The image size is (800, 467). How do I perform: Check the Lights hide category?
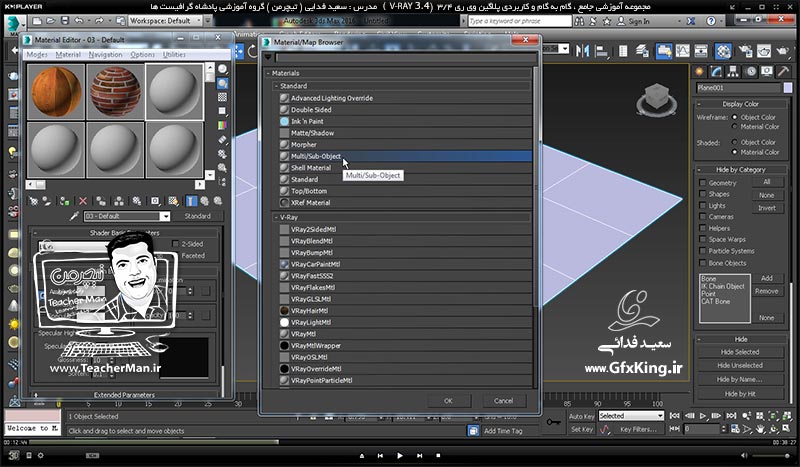coord(703,206)
